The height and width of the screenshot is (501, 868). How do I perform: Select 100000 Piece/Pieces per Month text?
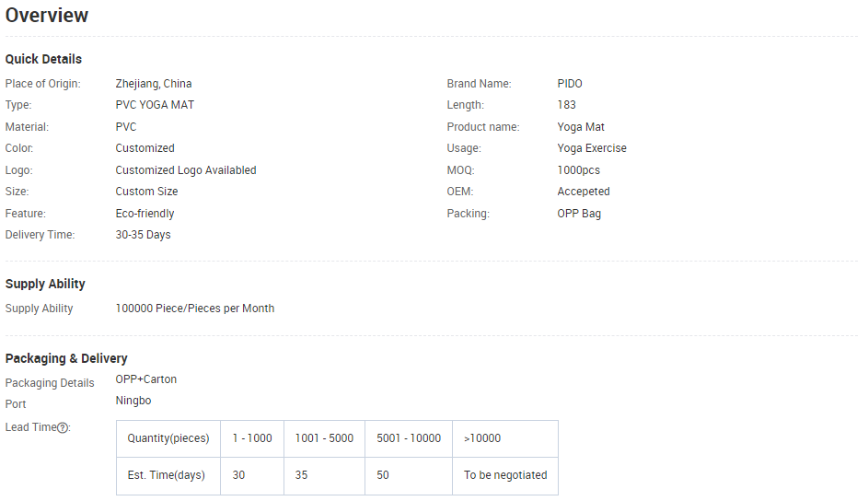point(195,309)
